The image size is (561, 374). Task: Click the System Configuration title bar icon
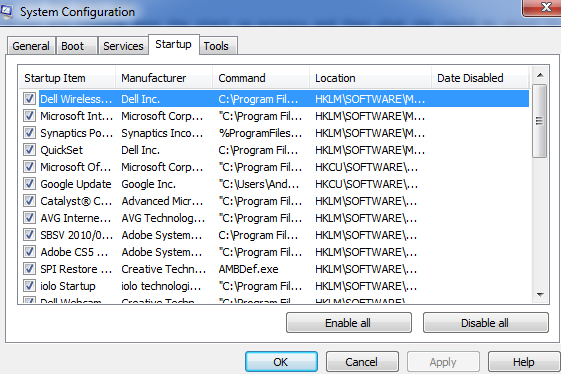(x=6, y=11)
